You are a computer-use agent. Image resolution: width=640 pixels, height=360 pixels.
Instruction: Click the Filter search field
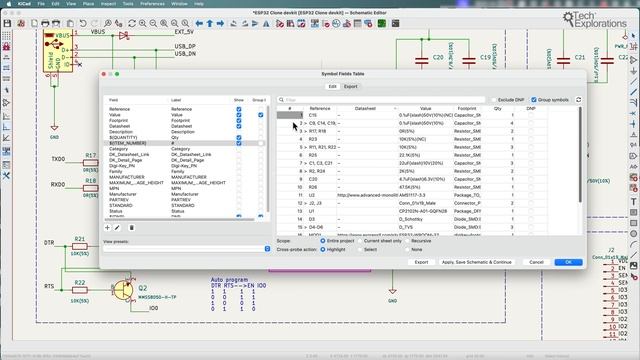pyautogui.click(x=381, y=100)
